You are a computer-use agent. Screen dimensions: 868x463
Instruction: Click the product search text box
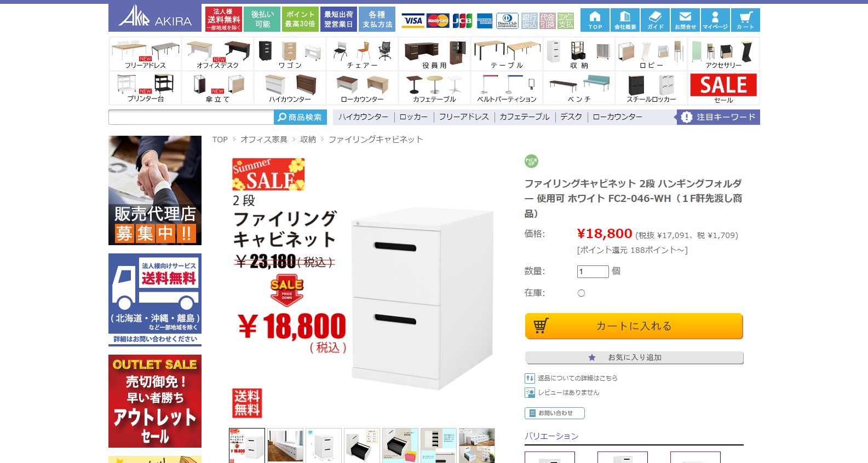pos(191,117)
